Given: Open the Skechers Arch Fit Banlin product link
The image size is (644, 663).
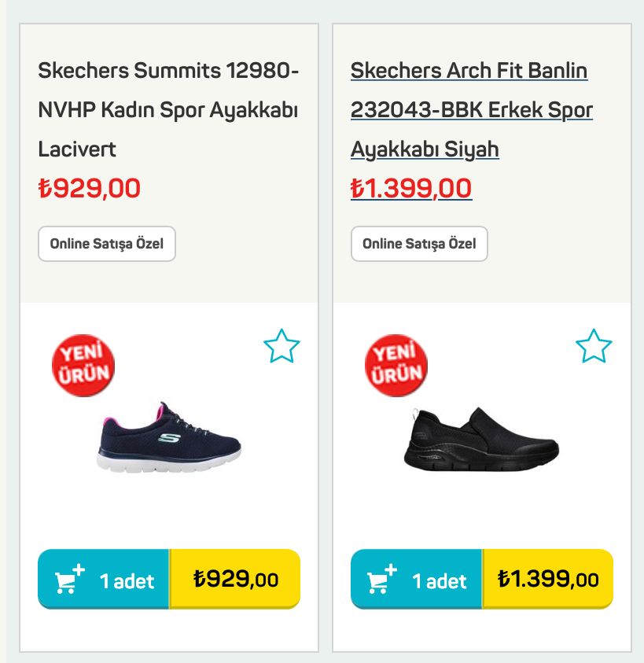Looking at the screenshot, I should (x=469, y=110).
